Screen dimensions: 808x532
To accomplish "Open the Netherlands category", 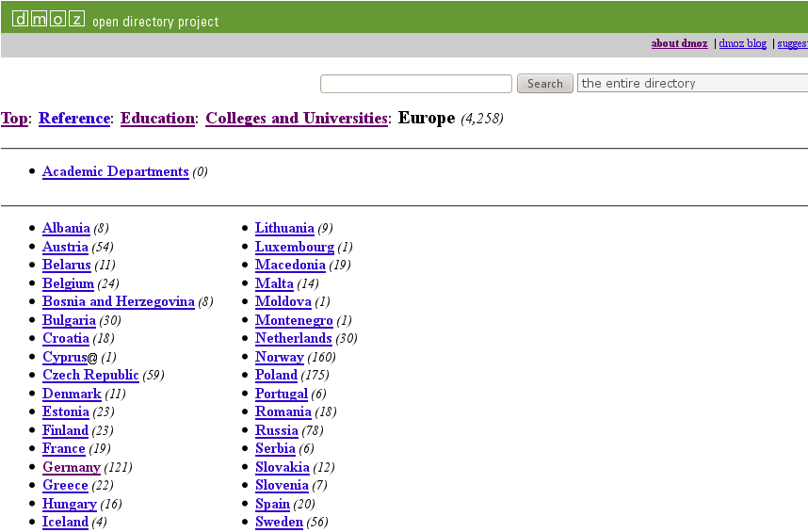I will click(293, 339).
